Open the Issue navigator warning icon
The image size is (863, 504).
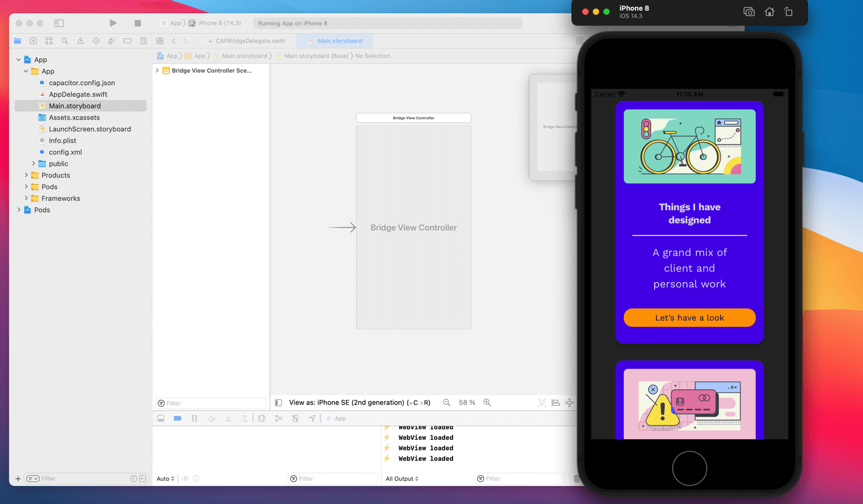pyautogui.click(x=80, y=41)
